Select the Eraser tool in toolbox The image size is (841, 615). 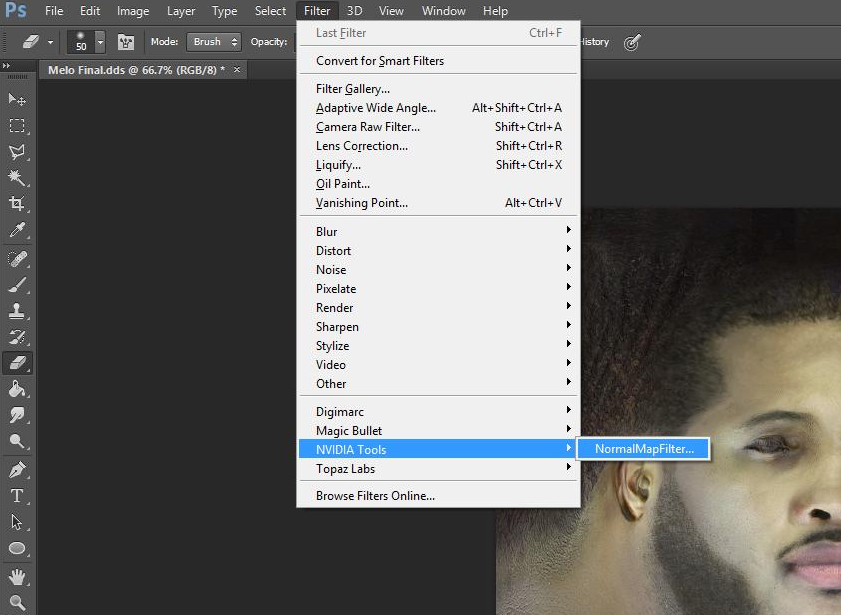pos(17,363)
